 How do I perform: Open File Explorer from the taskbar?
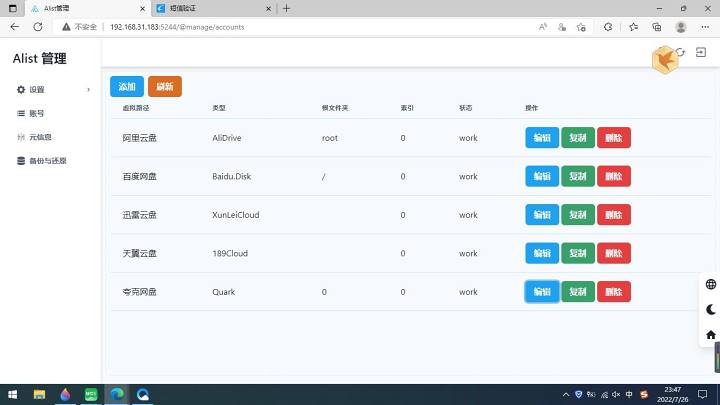coord(39,394)
